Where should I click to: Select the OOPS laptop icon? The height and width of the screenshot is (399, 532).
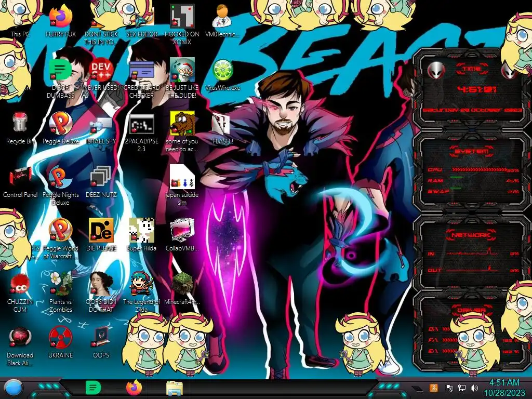[x=101, y=342]
